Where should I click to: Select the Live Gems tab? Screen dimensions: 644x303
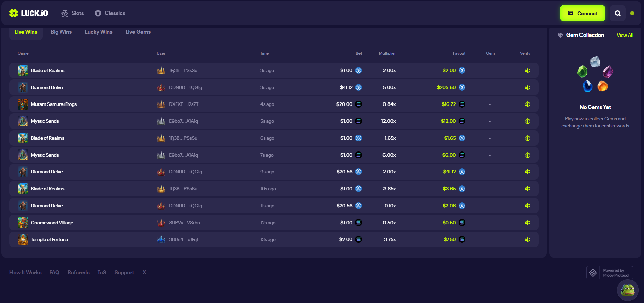coord(138,32)
